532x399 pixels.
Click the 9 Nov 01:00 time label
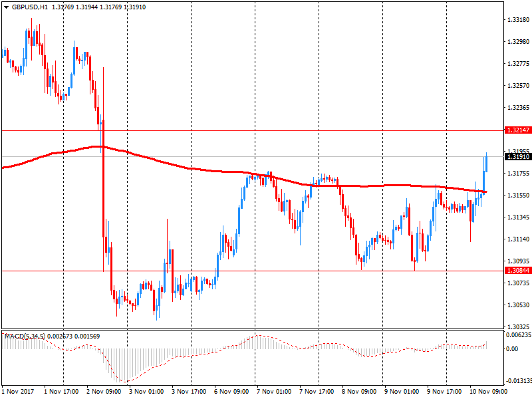402,391
